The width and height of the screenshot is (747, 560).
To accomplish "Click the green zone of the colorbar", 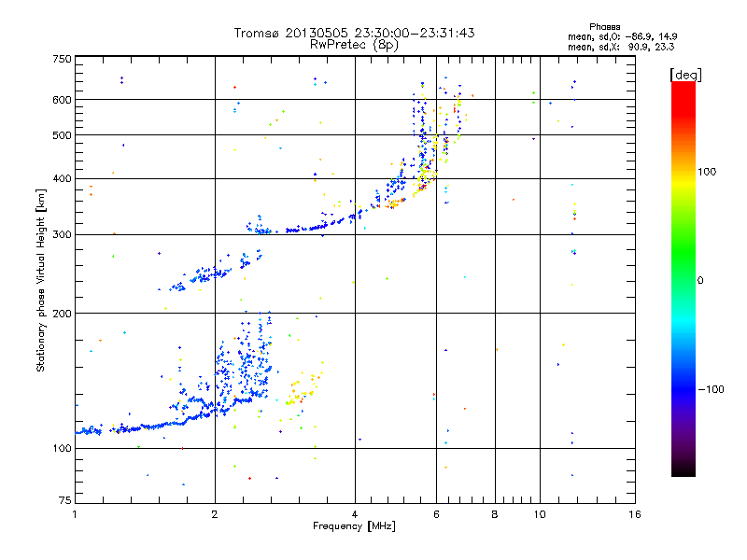I will pyautogui.click(x=684, y=252).
